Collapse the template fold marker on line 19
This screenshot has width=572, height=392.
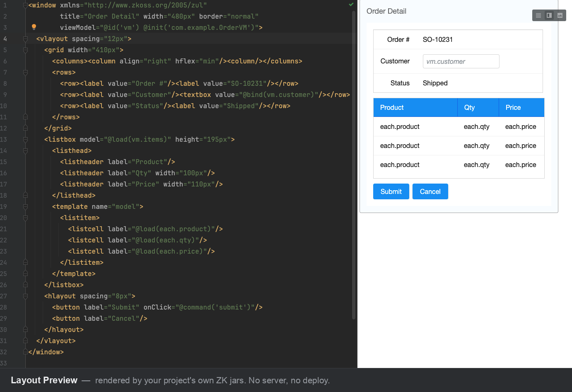(26, 206)
